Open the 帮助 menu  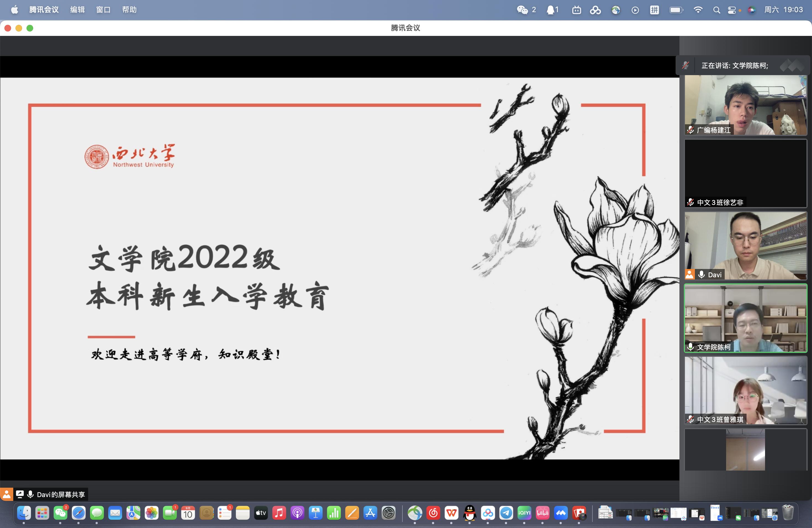click(129, 10)
